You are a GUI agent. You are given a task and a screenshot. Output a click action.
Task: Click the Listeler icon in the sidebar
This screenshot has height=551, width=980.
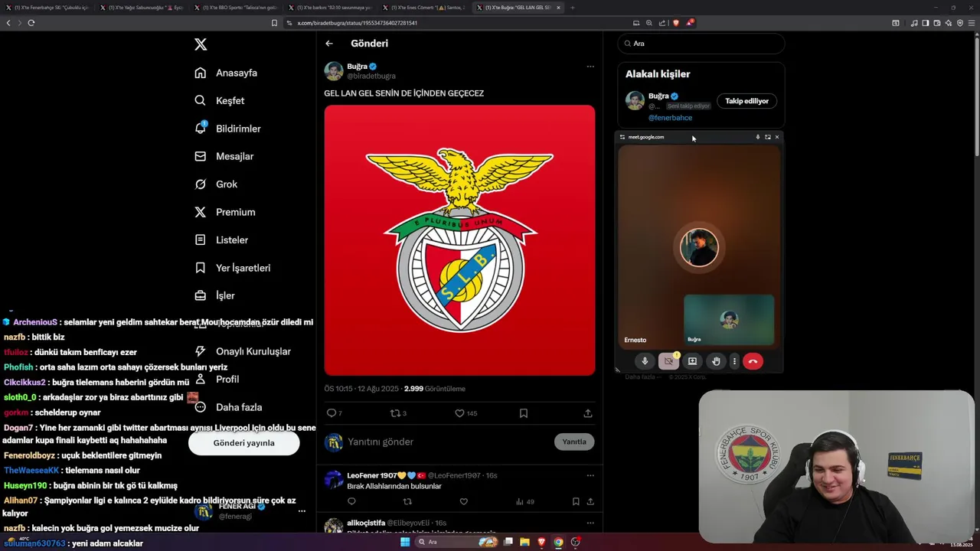(x=201, y=240)
